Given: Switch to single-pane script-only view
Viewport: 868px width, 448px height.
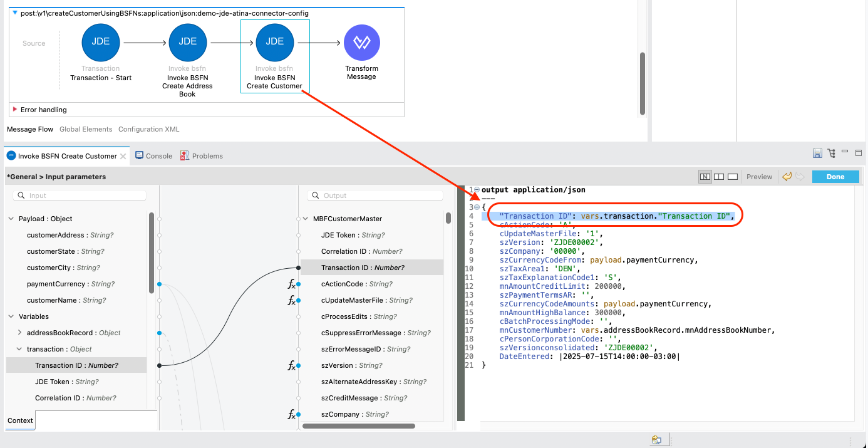Looking at the screenshot, I should pyautogui.click(x=732, y=177).
